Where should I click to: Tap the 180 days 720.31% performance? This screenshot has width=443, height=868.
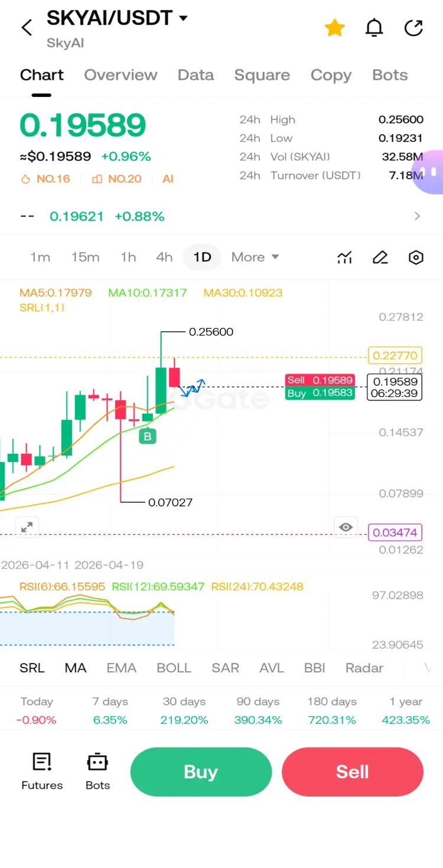332,711
